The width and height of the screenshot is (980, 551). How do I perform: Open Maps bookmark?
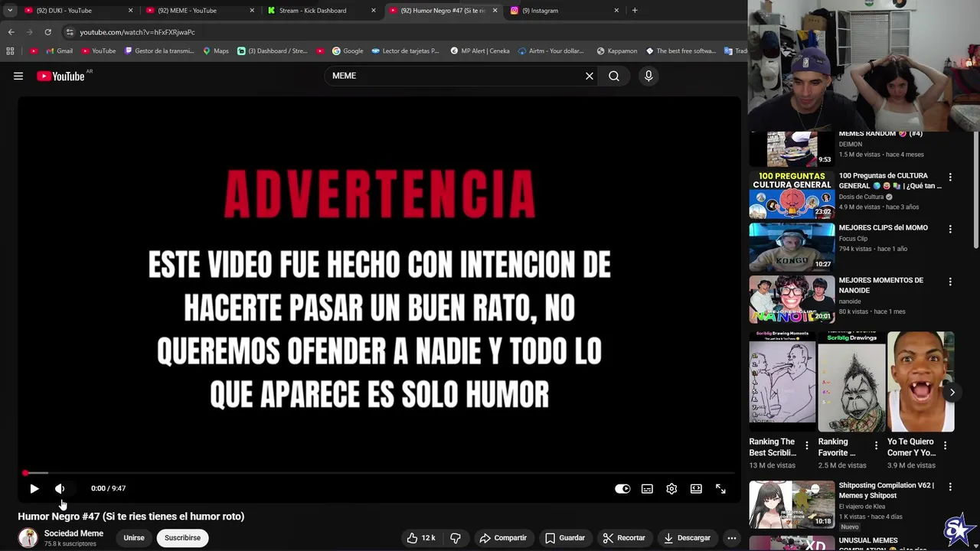click(216, 51)
